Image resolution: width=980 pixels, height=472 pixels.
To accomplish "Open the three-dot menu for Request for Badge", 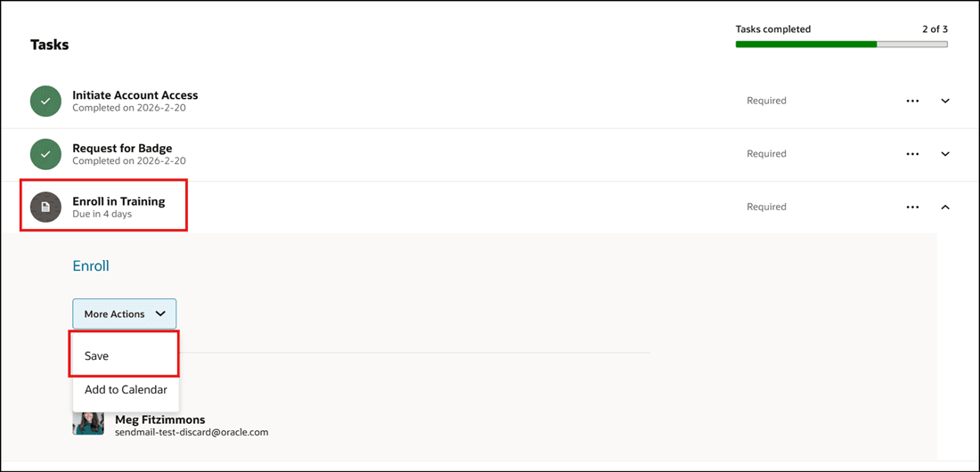I will [912, 154].
